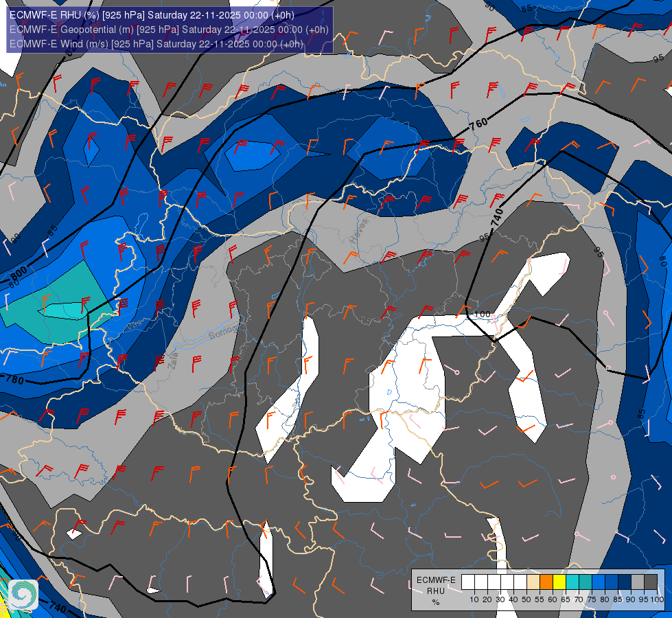The height and width of the screenshot is (618, 672).
Task: Click the ECMWF-E label in the legend
Action: click(436, 580)
